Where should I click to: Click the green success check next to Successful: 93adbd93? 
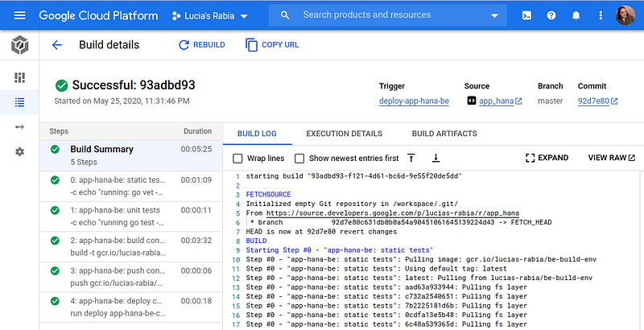pyautogui.click(x=62, y=85)
